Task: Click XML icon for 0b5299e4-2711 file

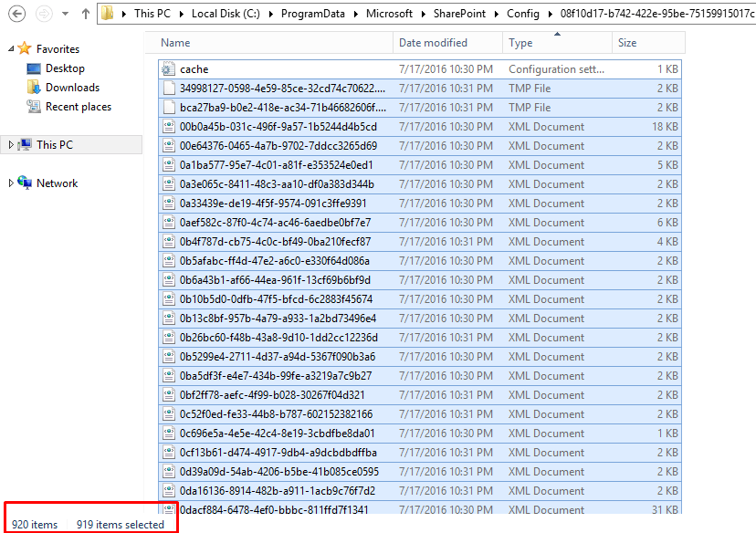Action: coord(168,357)
